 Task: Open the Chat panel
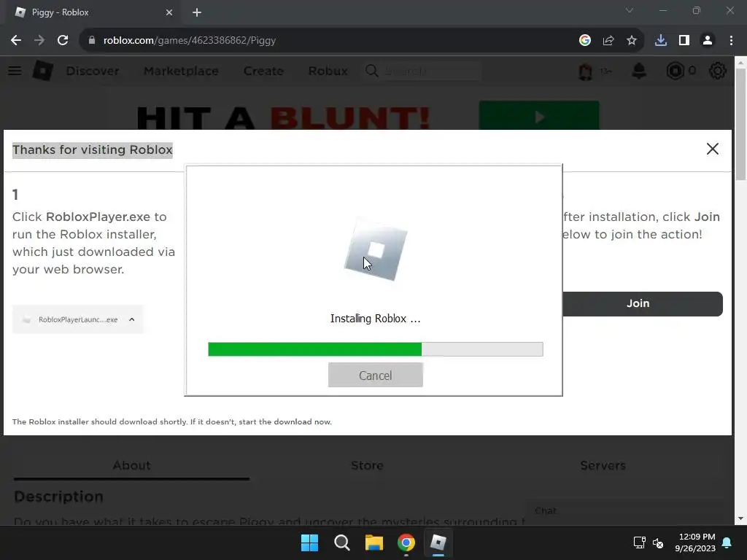pyautogui.click(x=624, y=511)
